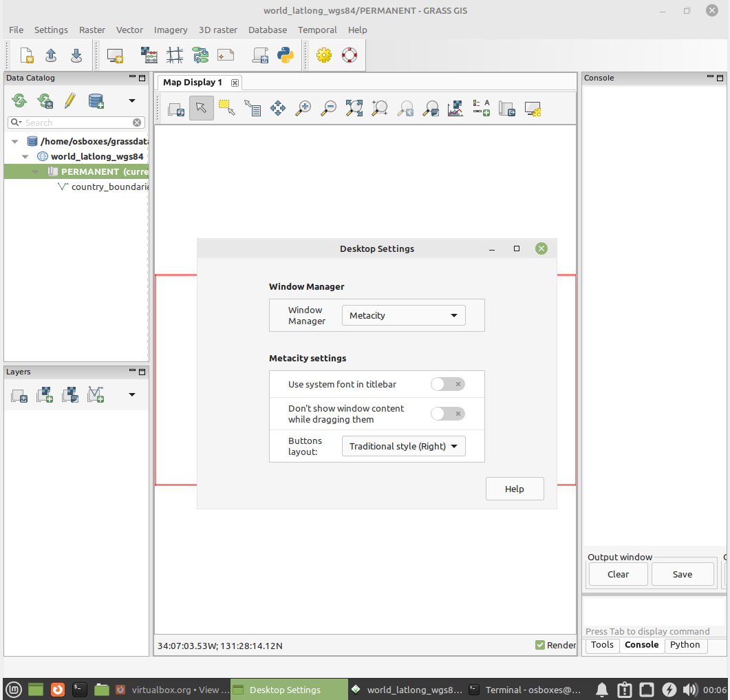Open raster map calculator icon
This screenshot has height=700, width=730.
point(149,56)
